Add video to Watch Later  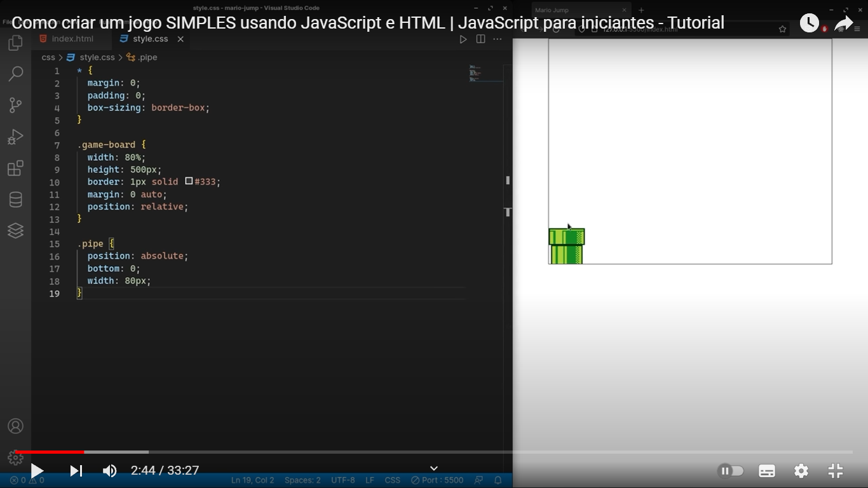click(809, 24)
